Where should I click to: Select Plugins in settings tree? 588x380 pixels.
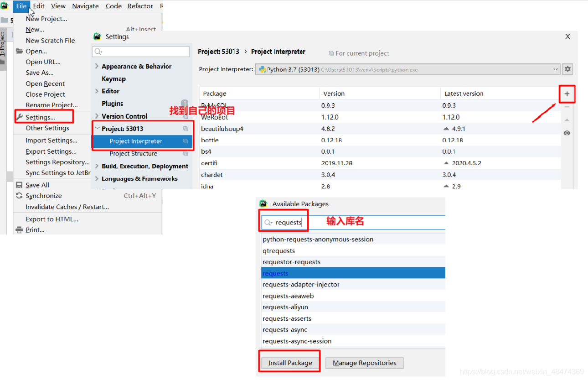(x=113, y=104)
